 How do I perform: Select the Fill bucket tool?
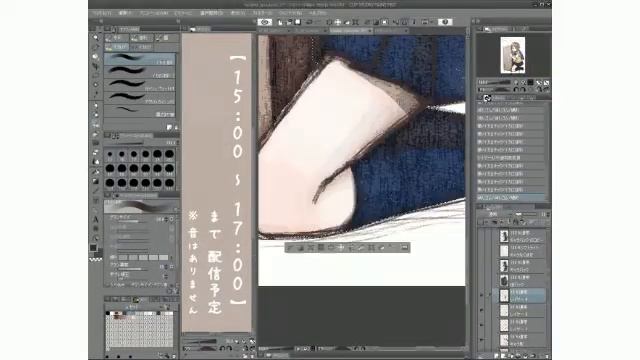96,172
